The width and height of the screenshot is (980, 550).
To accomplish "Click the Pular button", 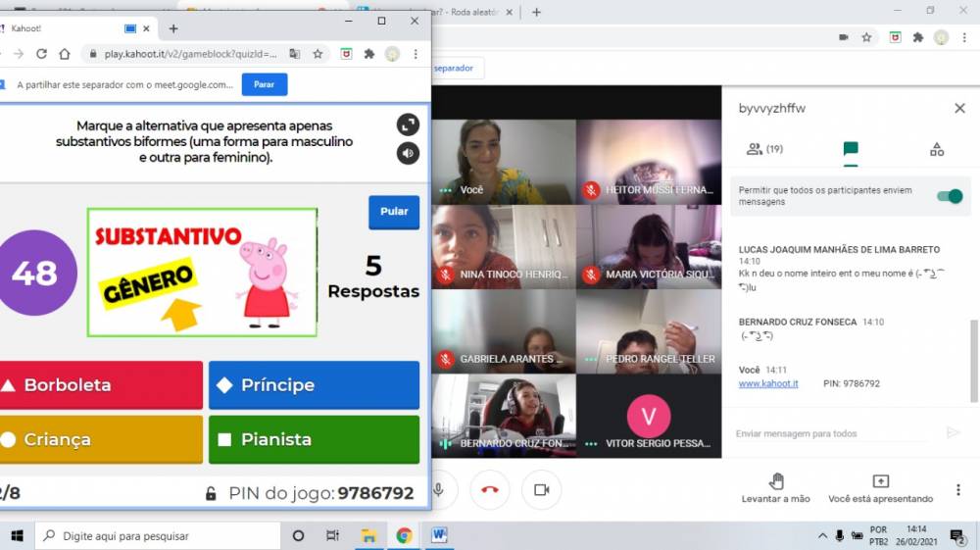I will pyautogui.click(x=394, y=212).
